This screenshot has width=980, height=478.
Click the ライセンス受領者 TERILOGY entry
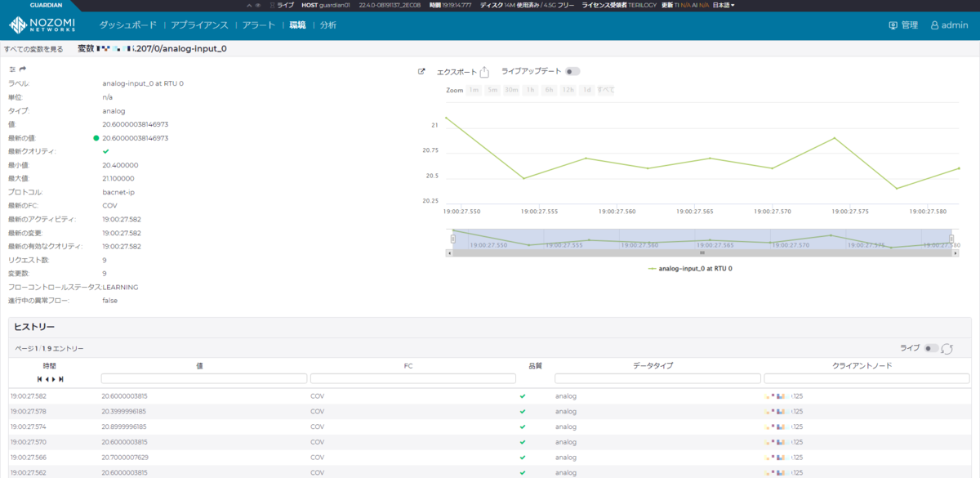coord(619,5)
